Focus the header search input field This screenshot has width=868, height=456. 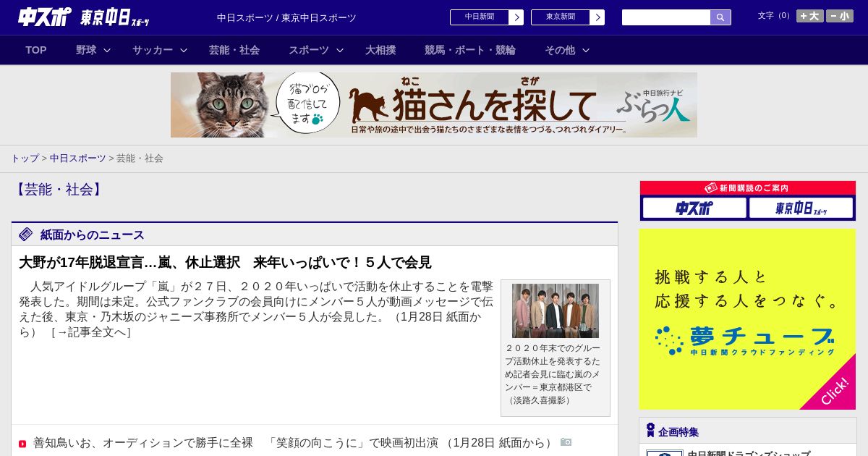(666, 17)
